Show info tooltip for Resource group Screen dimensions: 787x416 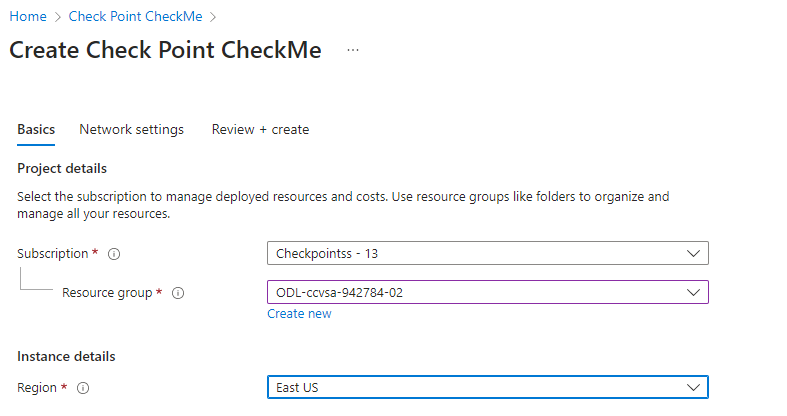click(178, 293)
